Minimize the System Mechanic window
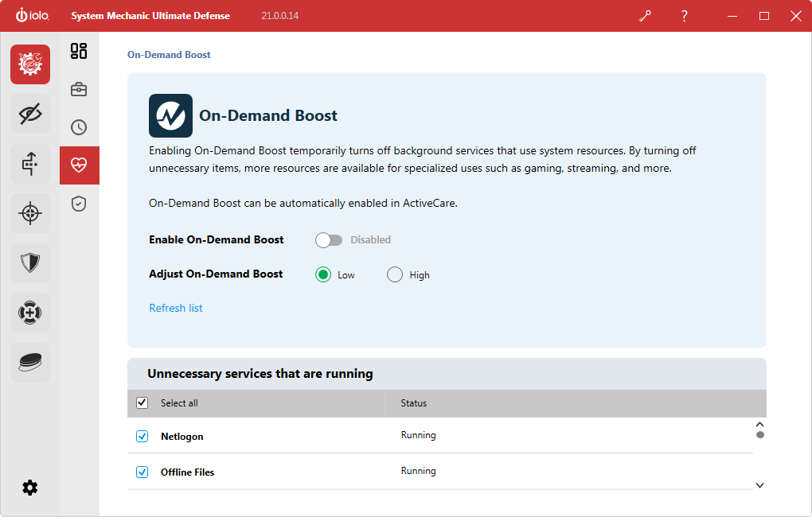This screenshot has width=812, height=517. [x=732, y=16]
